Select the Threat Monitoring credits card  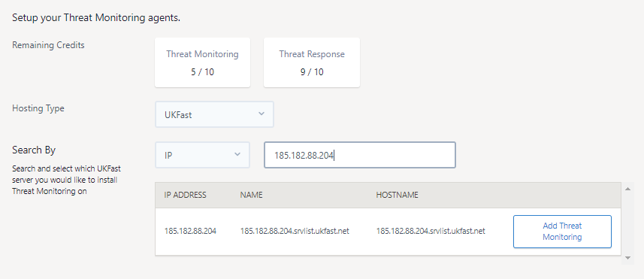pos(202,62)
